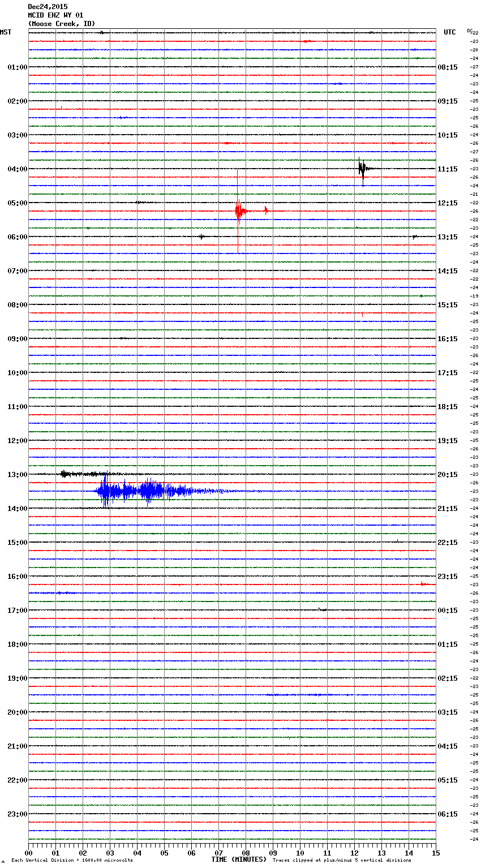Image resolution: width=481 pixels, height=868 pixels.
Task: Select the 14:00 MST row label
Action: click(x=17, y=509)
